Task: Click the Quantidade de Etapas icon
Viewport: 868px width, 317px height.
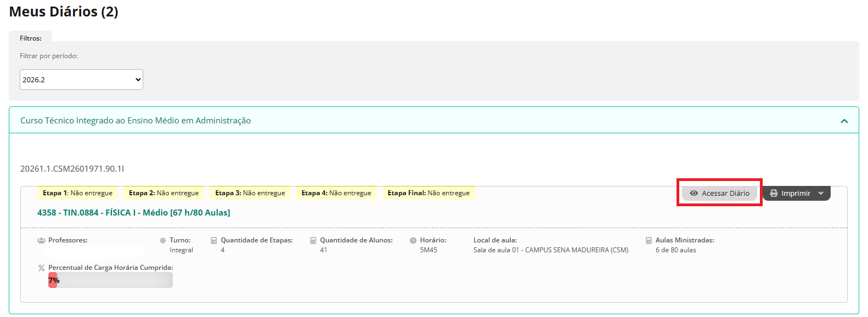Action: [214, 240]
